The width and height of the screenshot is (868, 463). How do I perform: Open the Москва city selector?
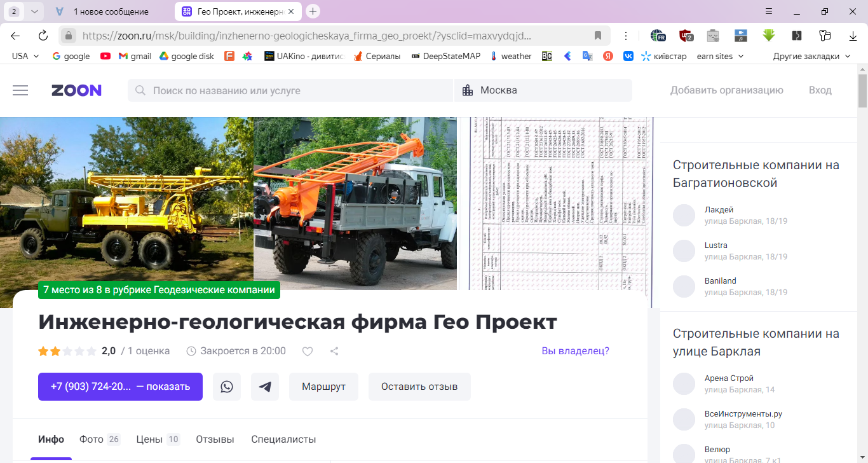click(x=543, y=90)
